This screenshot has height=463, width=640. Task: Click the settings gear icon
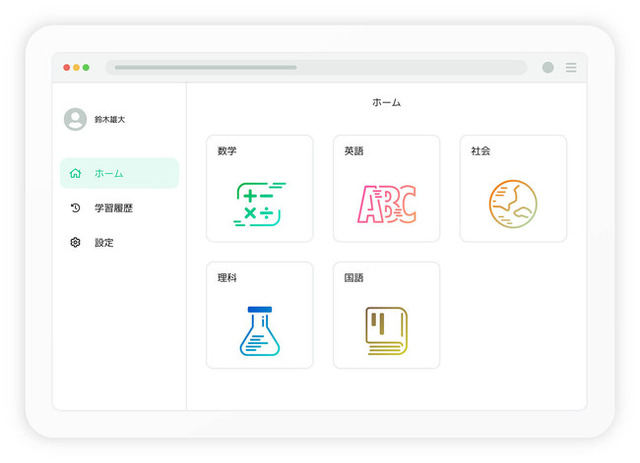(x=75, y=243)
